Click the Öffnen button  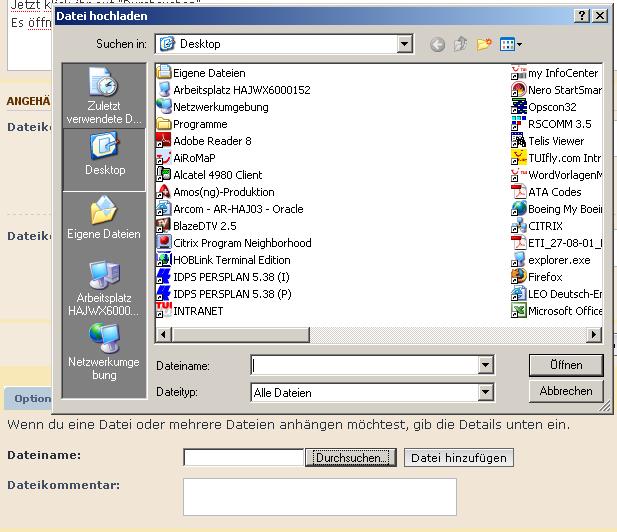point(566,365)
